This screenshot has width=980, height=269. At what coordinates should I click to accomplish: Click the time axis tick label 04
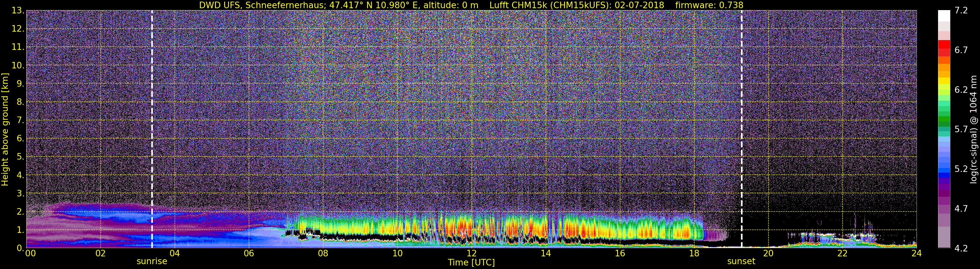point(174,254)
